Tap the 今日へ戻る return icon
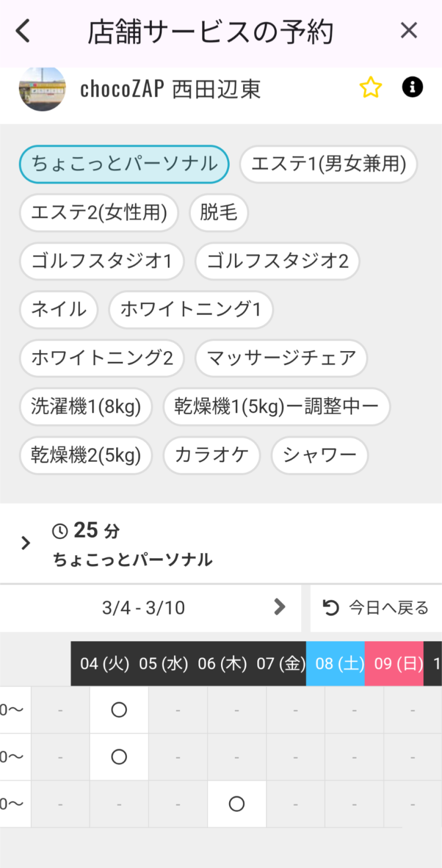Viewport: 442px width, 868px height. [x=331, y=608]
